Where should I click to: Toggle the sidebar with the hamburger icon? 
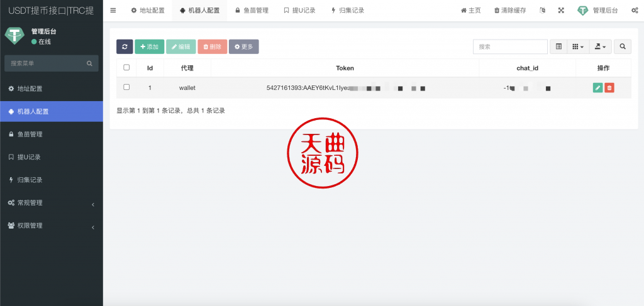point(113,11)
